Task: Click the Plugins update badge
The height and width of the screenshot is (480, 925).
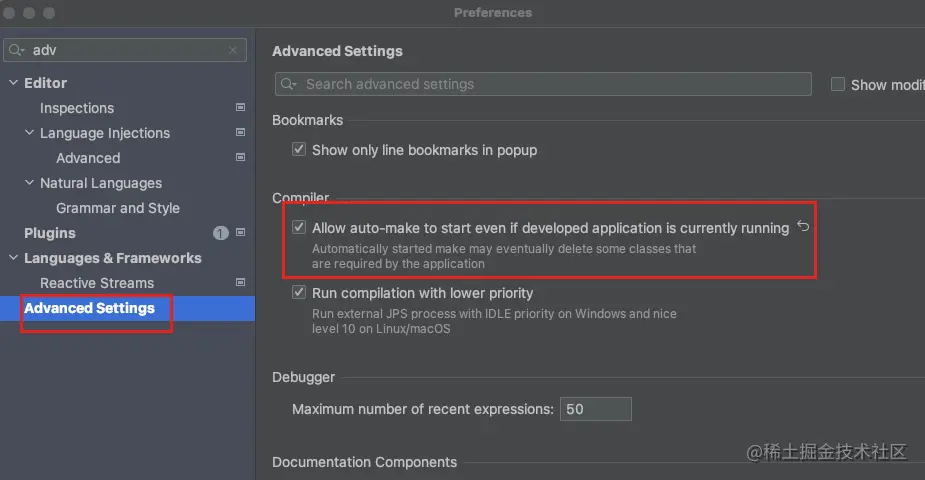Action: 221,233
